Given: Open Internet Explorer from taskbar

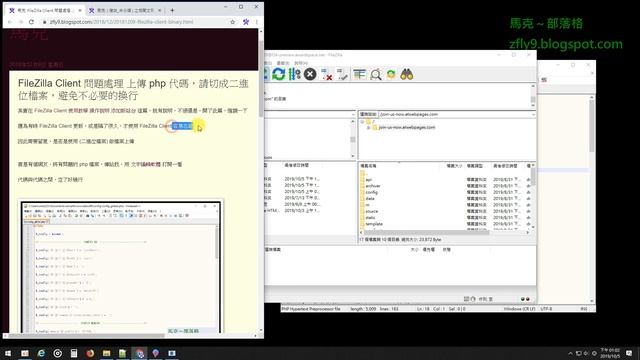Looking at the screenshot, I should coord(41,353).
